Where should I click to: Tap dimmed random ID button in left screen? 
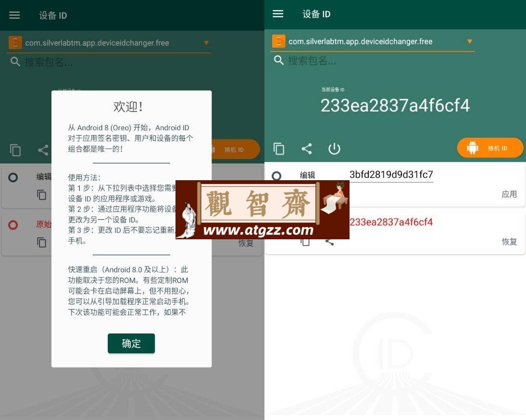pyautogui.click(x=236, y=149)
